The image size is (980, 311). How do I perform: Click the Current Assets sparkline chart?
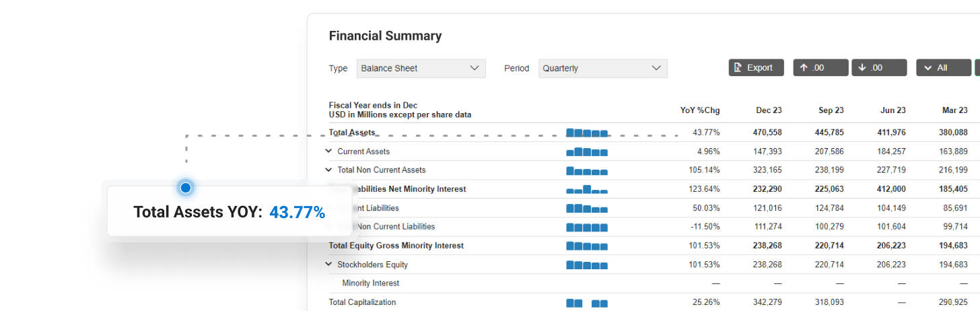tap(587, 151)
